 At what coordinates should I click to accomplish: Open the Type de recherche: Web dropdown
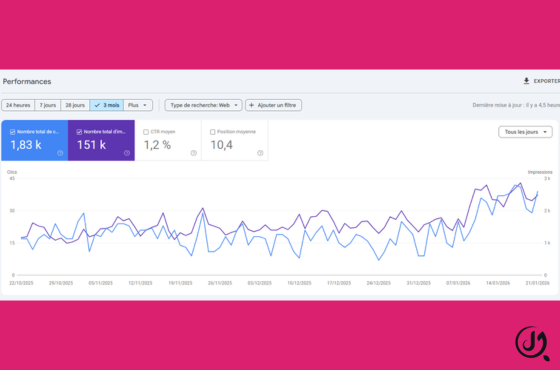[x=203, y=105]
